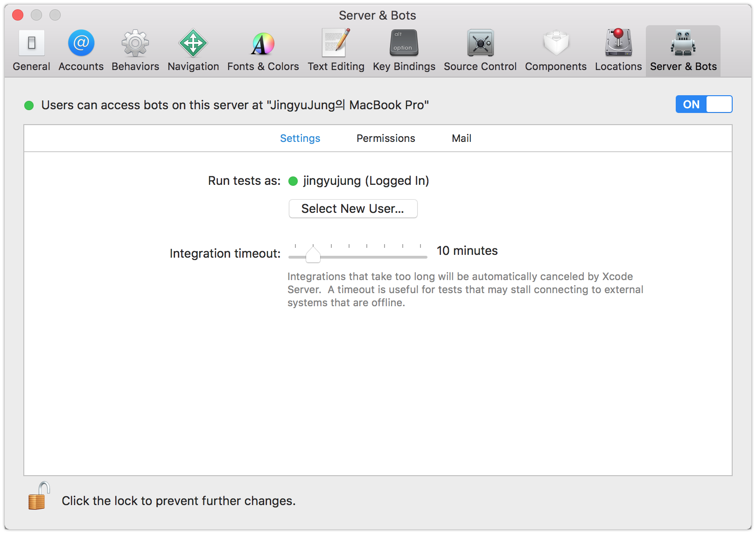Switch to the Permissions tab
756x534 pixels.
click(x=386, y=138)
